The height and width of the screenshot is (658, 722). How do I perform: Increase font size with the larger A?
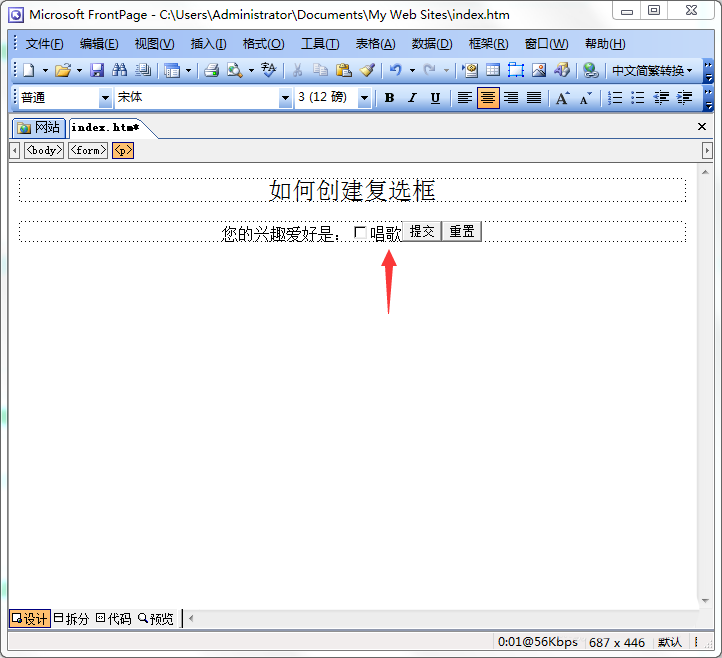pos(562,98)
